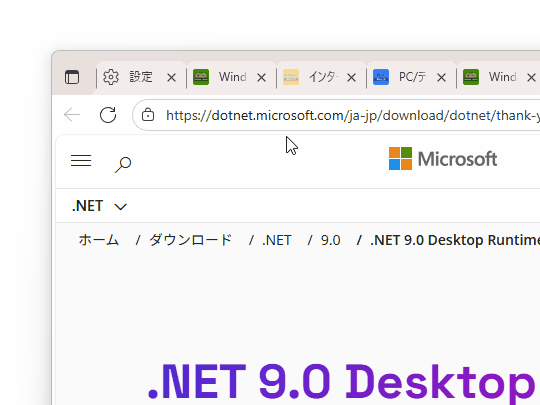The height and width of the screenshot is (405, 540).
Task: Open the tab actions menu icon
Action: pyautogui.click(x=72, y=77)
